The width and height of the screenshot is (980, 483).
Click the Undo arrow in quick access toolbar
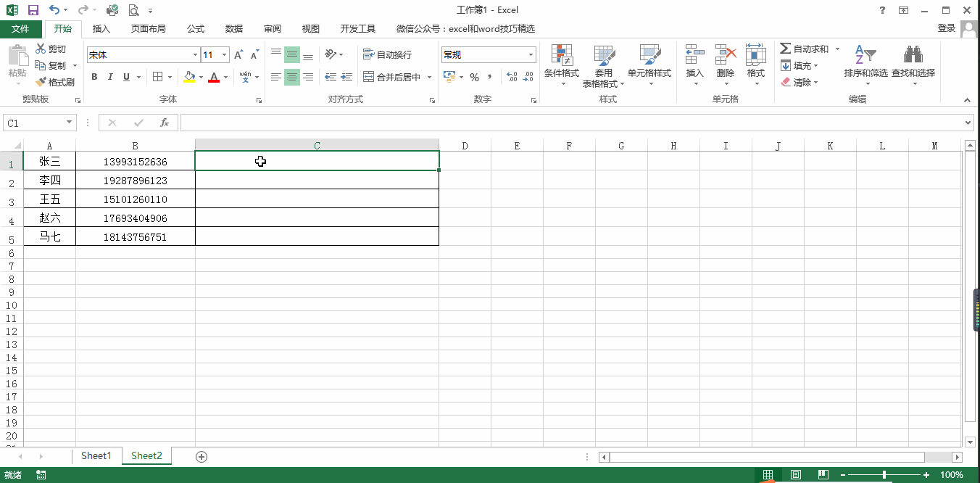coord(54,10)
